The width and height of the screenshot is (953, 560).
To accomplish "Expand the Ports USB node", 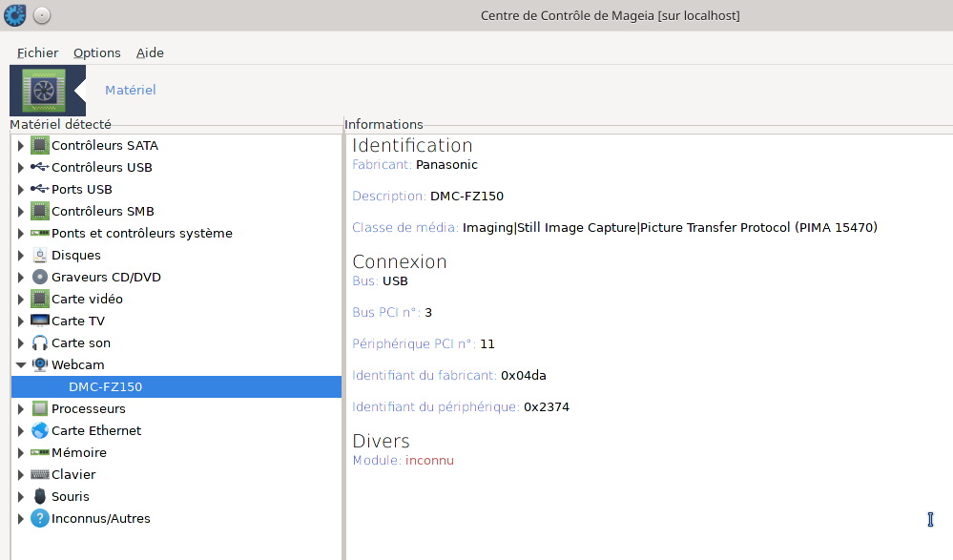I will pos(21,189).
